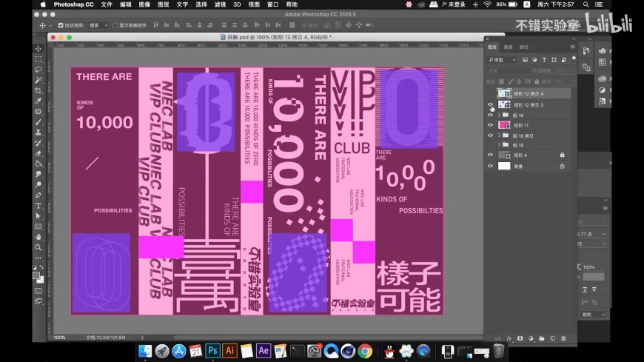
Task: Filter layers by type layers (T icon)
Action: click(544, 60)
